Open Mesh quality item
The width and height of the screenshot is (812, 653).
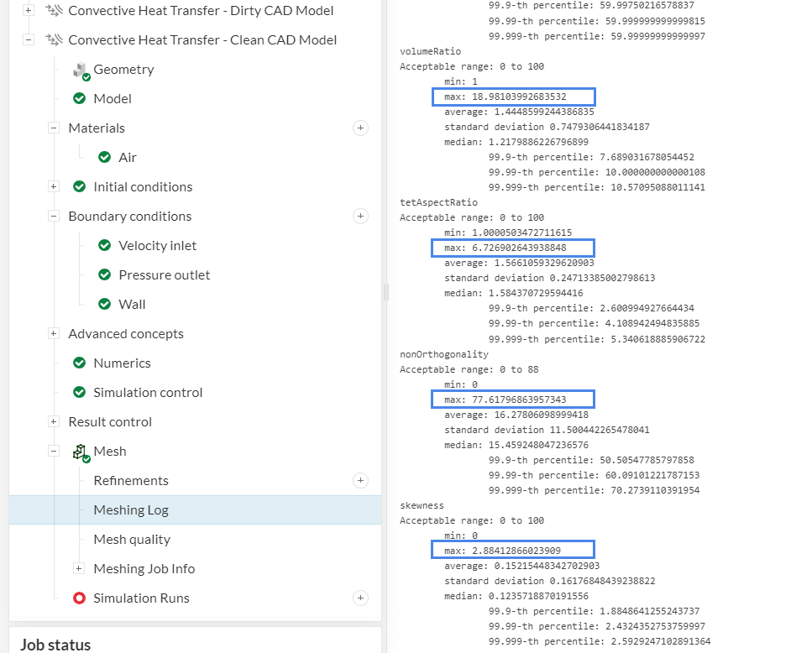(132, 540)
